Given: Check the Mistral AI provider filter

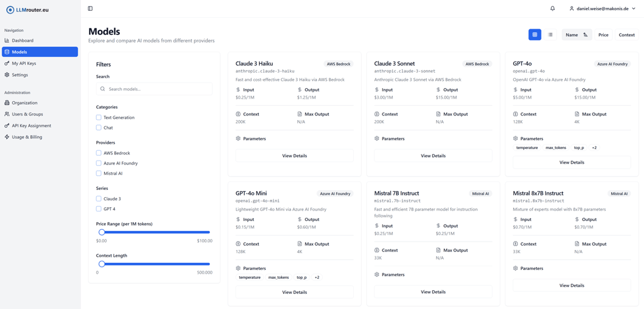Looking at the screenshot, I should coord(99,174).
